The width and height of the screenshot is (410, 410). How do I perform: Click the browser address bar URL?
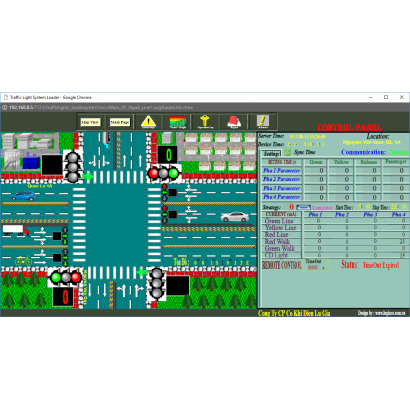101,107
